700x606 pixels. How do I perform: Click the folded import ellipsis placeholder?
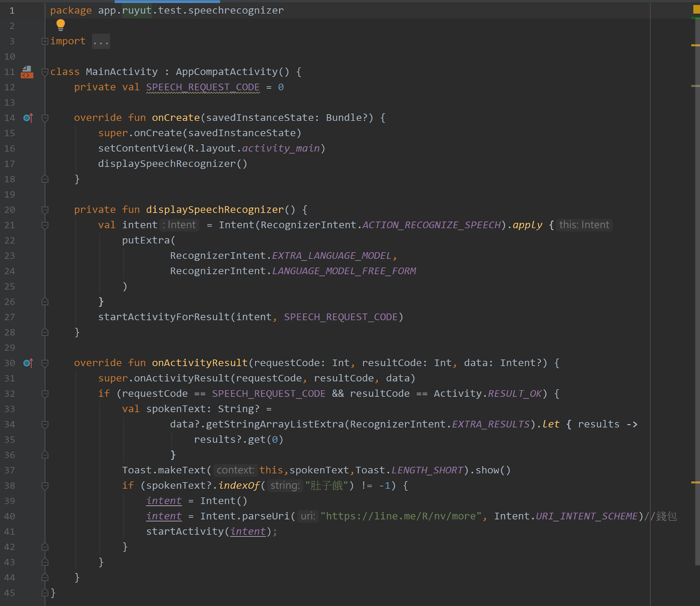(x=101, y=41)
